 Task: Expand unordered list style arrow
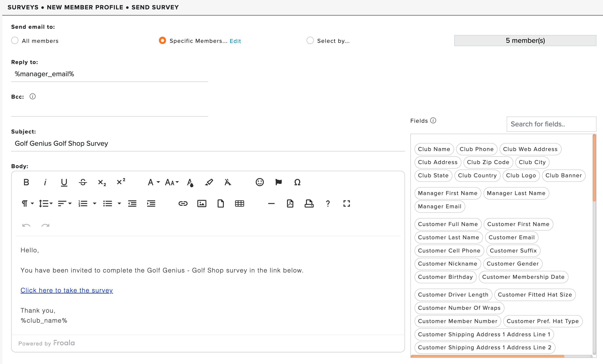[119, 204]
